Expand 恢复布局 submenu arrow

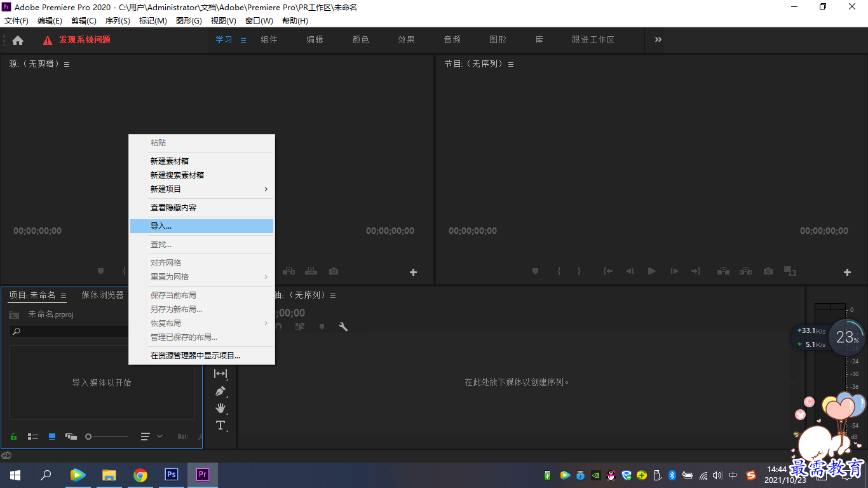[x=266, y=323]
